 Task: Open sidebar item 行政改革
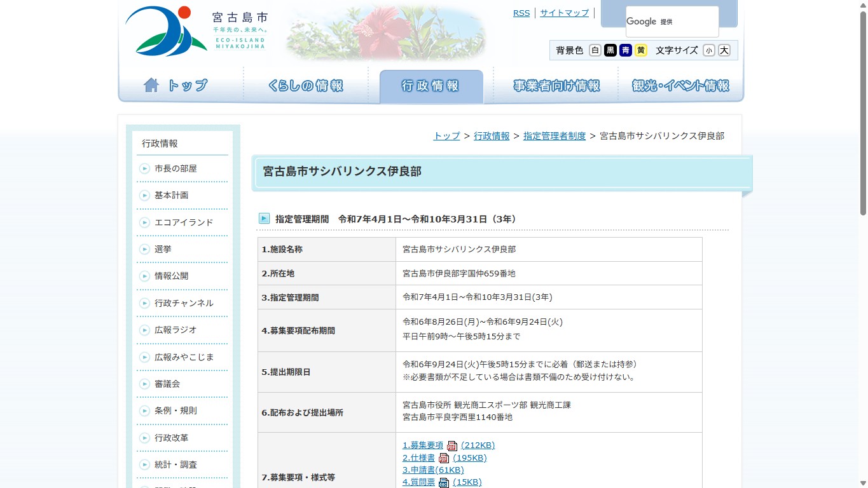(x=171, y=438)
